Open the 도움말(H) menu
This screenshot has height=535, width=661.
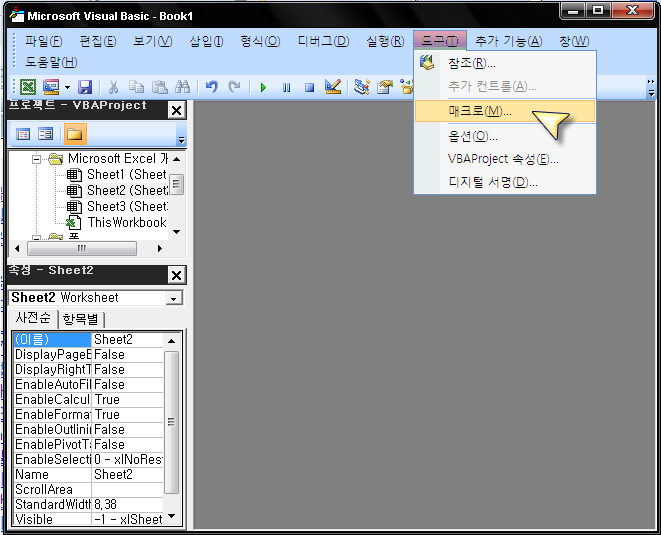click(51, 62)
